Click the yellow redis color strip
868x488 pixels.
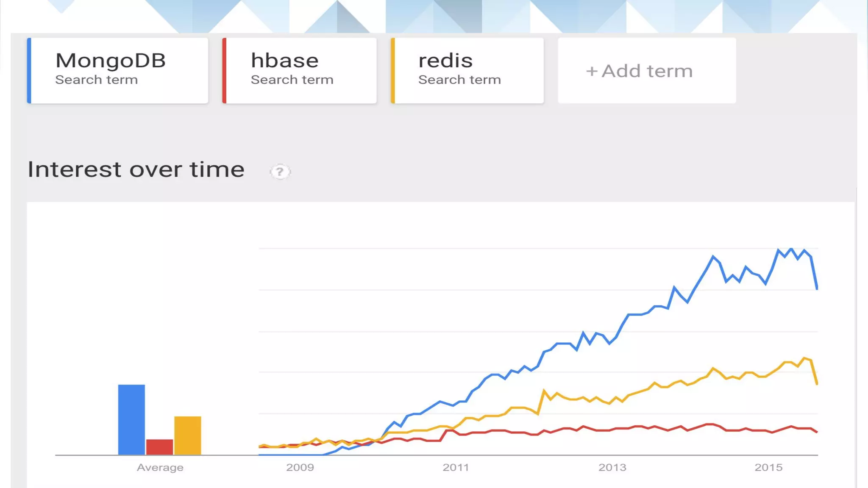tap(393, 70)
